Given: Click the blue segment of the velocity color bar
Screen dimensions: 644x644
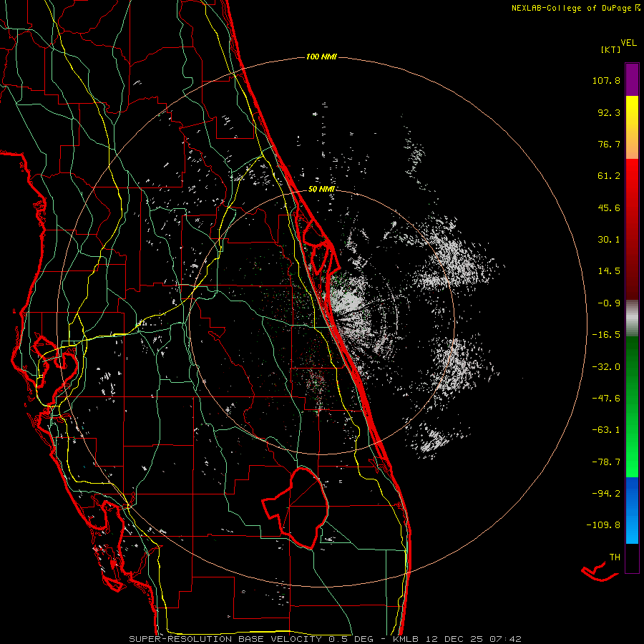Looking at the screenshot, I should pyautogui.click(x=632, y=510).
